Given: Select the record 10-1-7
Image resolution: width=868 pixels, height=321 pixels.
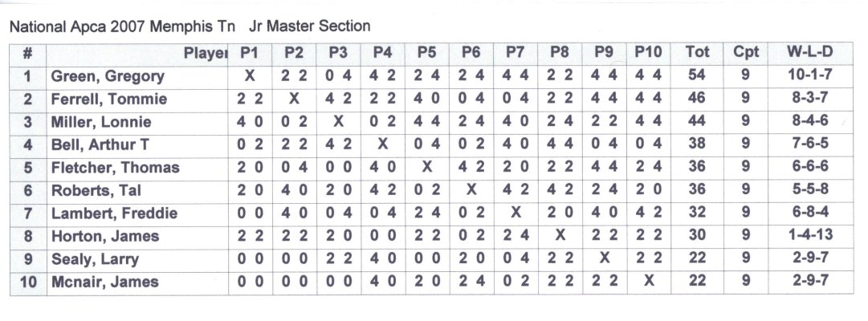Looking at the screenshot, I should click(x=810, y=77).
